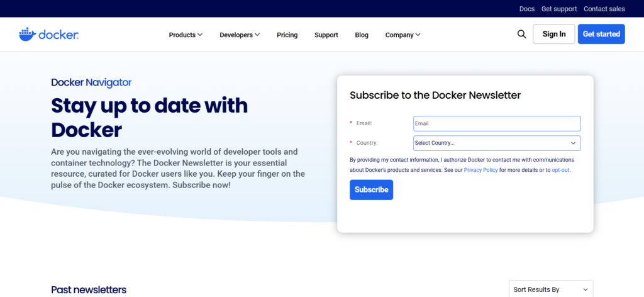Open the Docs link in top bar
Screen dimensions: 644x297
(526, 9)
